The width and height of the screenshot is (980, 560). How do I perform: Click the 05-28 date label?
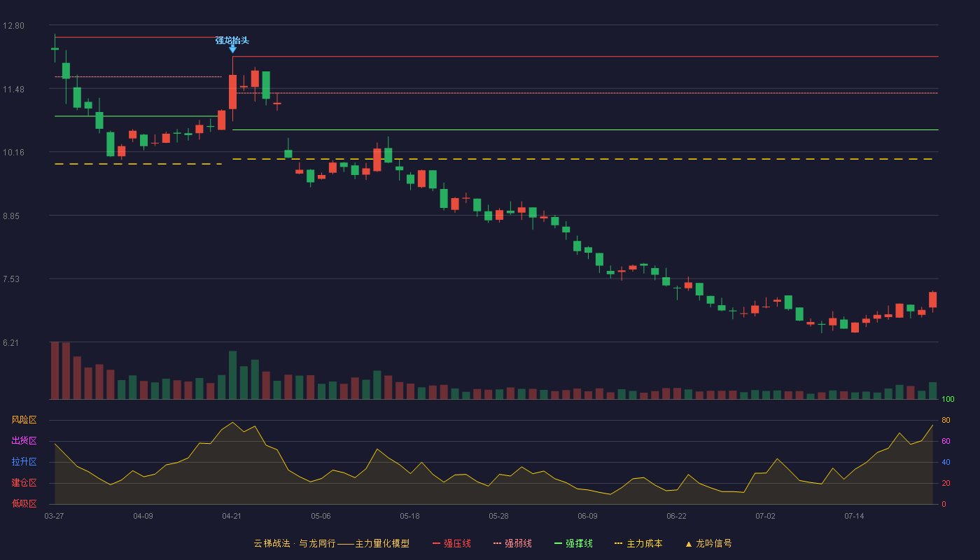click(x=498, y=516)
